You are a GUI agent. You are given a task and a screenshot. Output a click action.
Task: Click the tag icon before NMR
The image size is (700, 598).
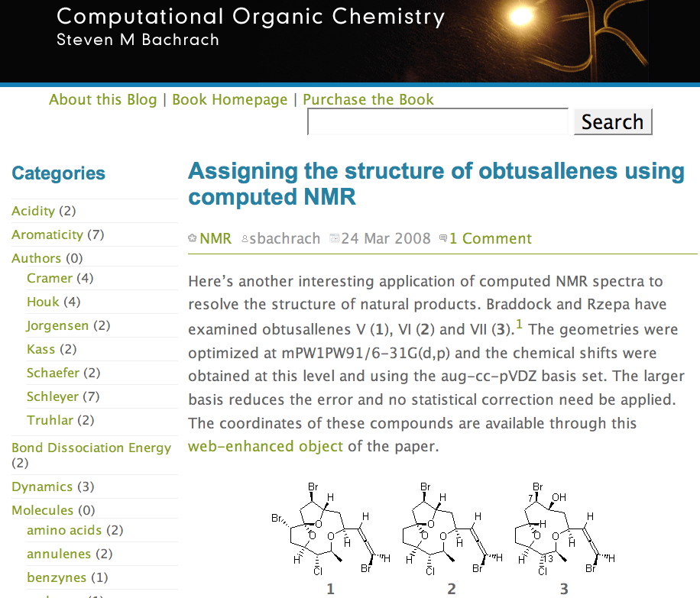(x=193, y=239)
